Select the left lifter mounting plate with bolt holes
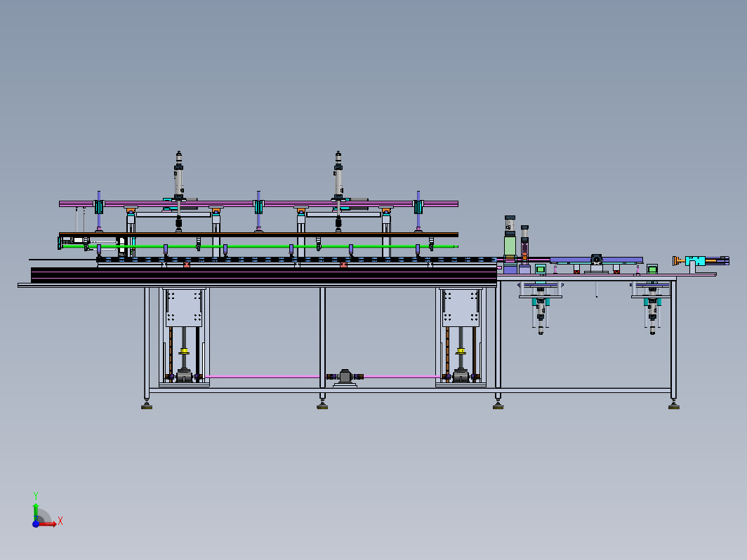Screen dimensions: 747x560 tap(184, 308)
